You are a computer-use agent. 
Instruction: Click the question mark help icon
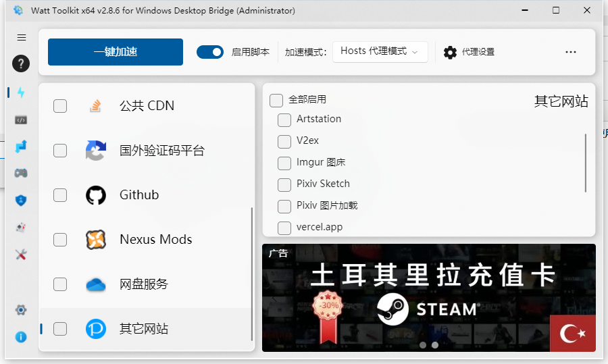21,64
